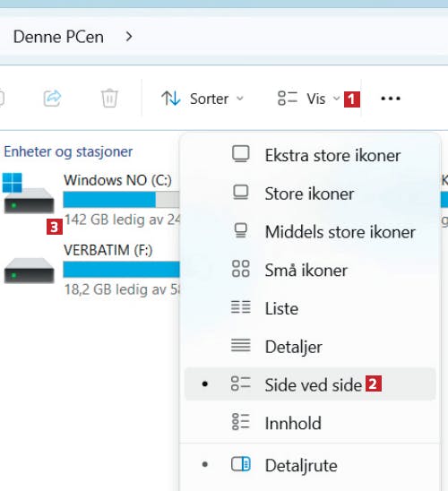Click the Delete trash can icon
Viewport: 448px width, 491px height.
(x=109, y=99)
